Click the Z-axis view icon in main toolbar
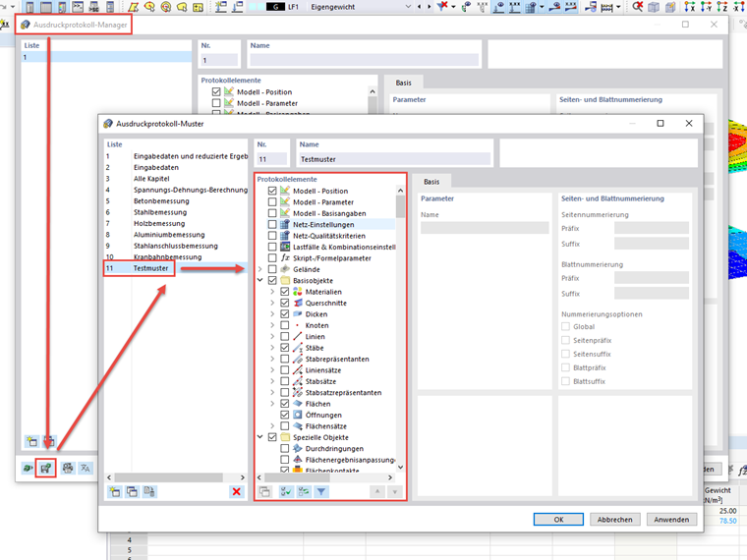The width and height of the screenshot is (747, 560). (722, 7)
